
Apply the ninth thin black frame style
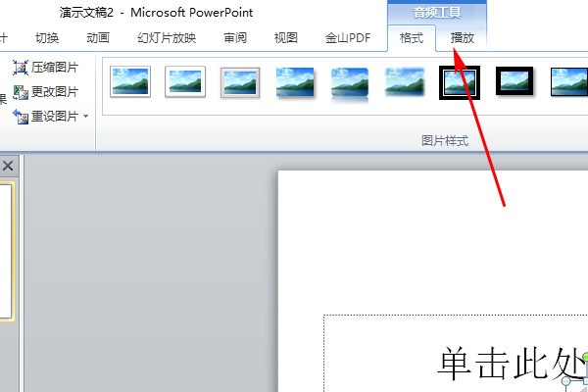[x=568, y=81]
